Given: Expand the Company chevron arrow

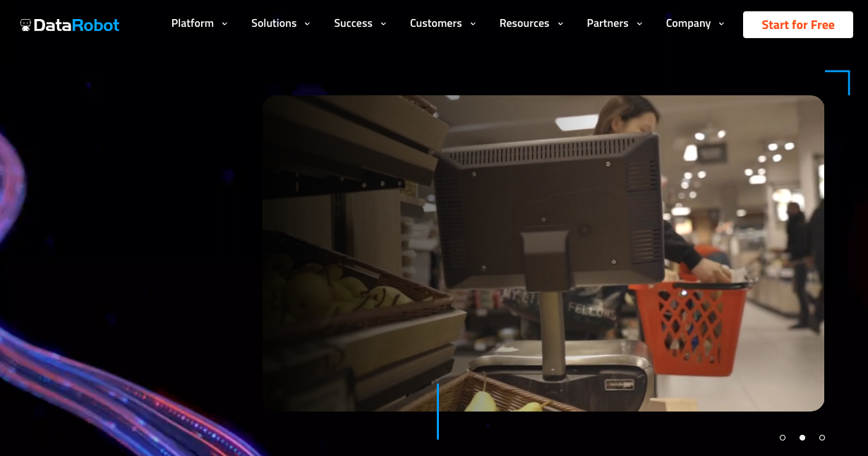Looking at the screenshot, I should coord(721,24).
